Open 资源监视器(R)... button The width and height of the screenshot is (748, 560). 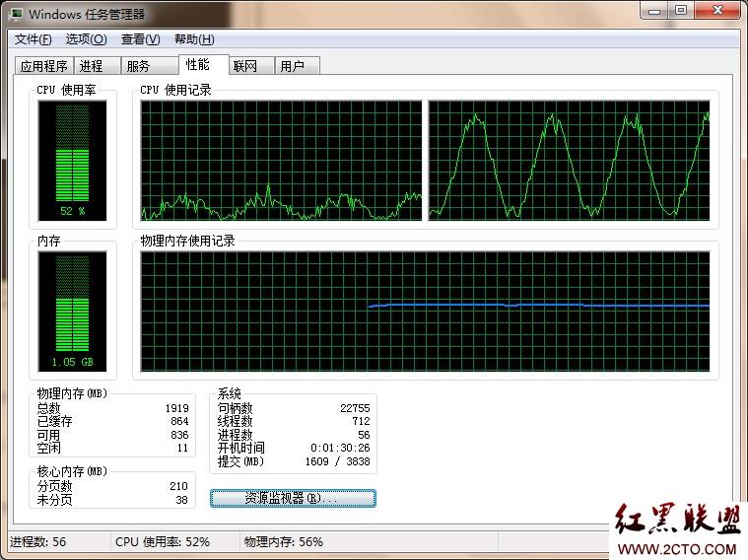coord(293,499)
